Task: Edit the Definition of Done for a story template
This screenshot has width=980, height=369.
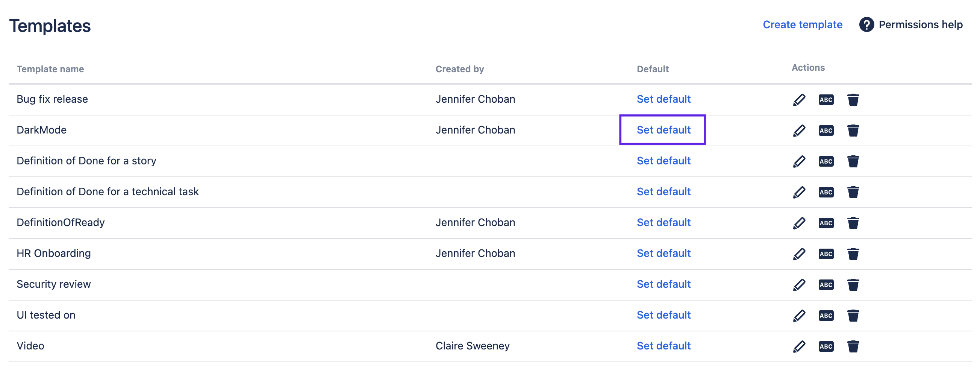Action: (799, 161)
